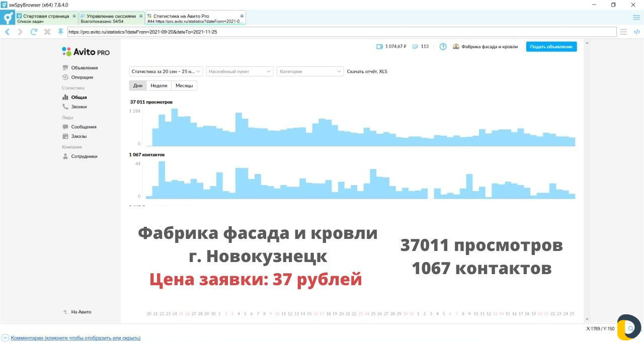Open the Населённый пункт dropdown
This screenshot has width=644, height=342.
240,71
